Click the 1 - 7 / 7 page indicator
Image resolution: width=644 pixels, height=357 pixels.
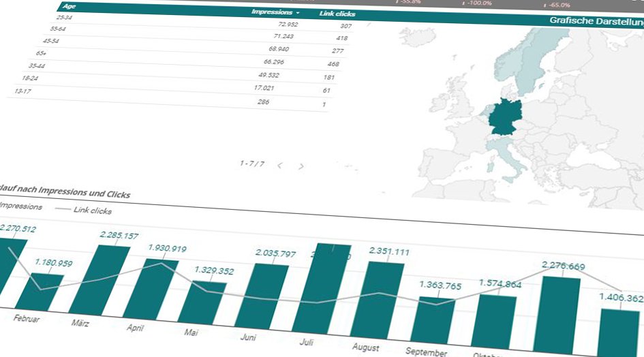[x=251, y=164]
